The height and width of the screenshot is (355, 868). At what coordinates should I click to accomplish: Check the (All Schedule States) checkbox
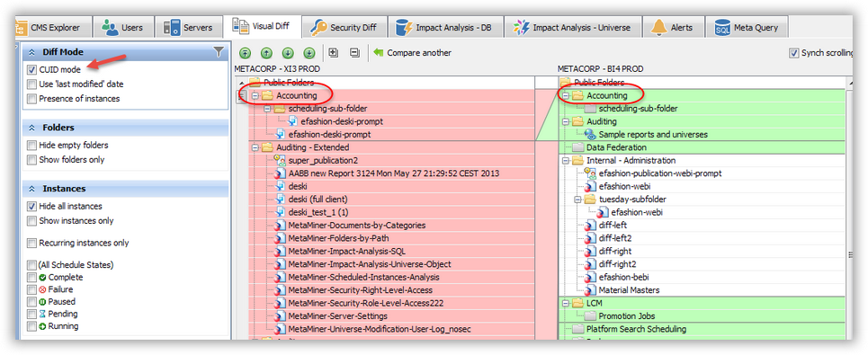[31, 265]
